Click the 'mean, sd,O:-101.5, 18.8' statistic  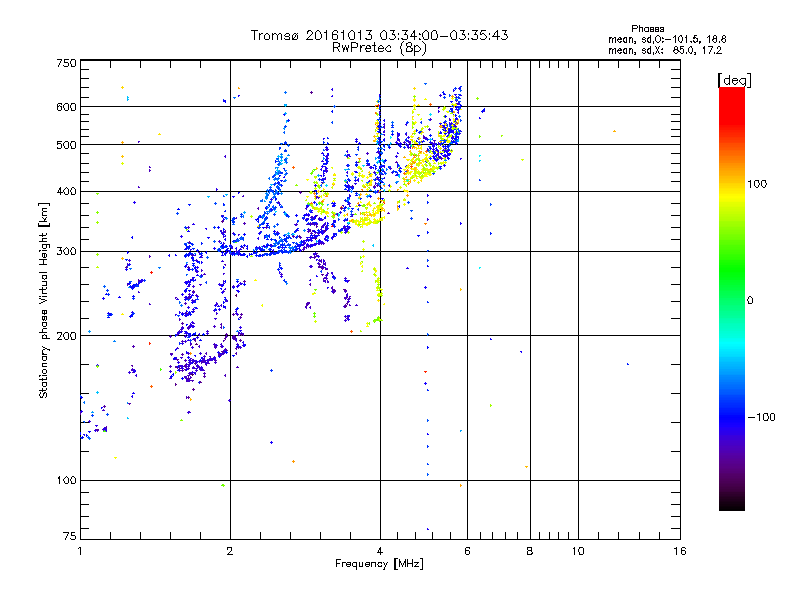coord(667,39)
